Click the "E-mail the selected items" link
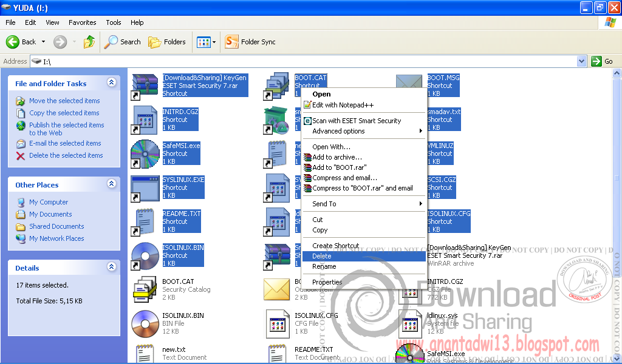Screen dimensions: 622x364 pyautogui.click(x=66, y=143)
